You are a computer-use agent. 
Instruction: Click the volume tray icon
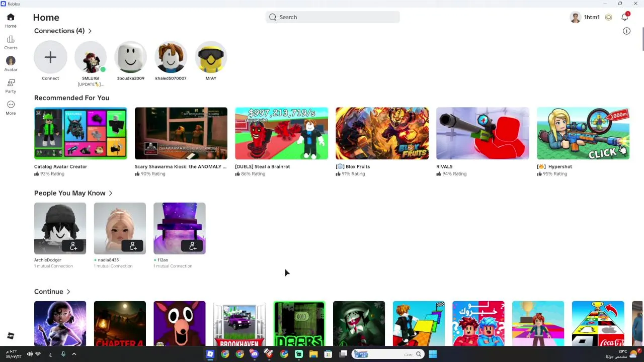(30, 354)
